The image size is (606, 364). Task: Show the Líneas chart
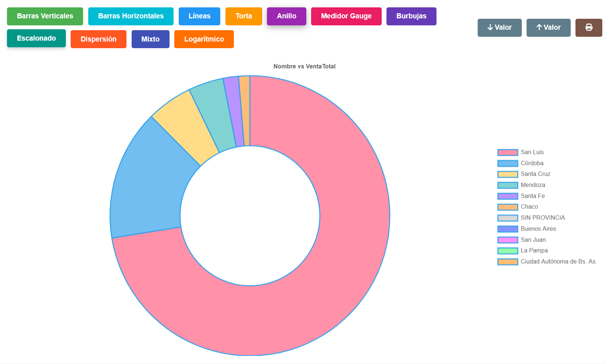coord(199,16)
